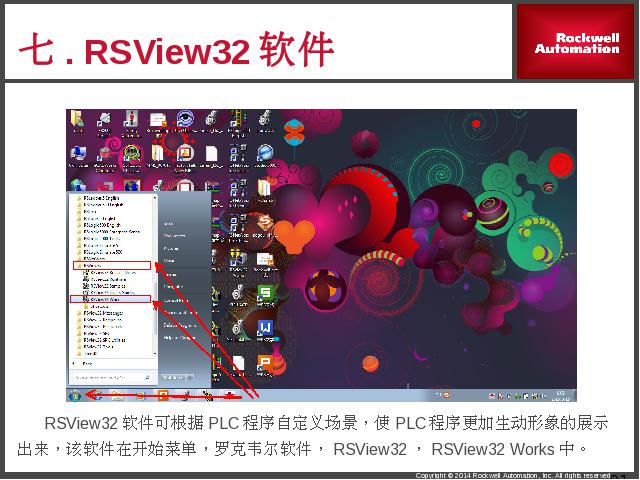640x480 pixels.
Task: Click the Shut down button
Action: [173, 377]
